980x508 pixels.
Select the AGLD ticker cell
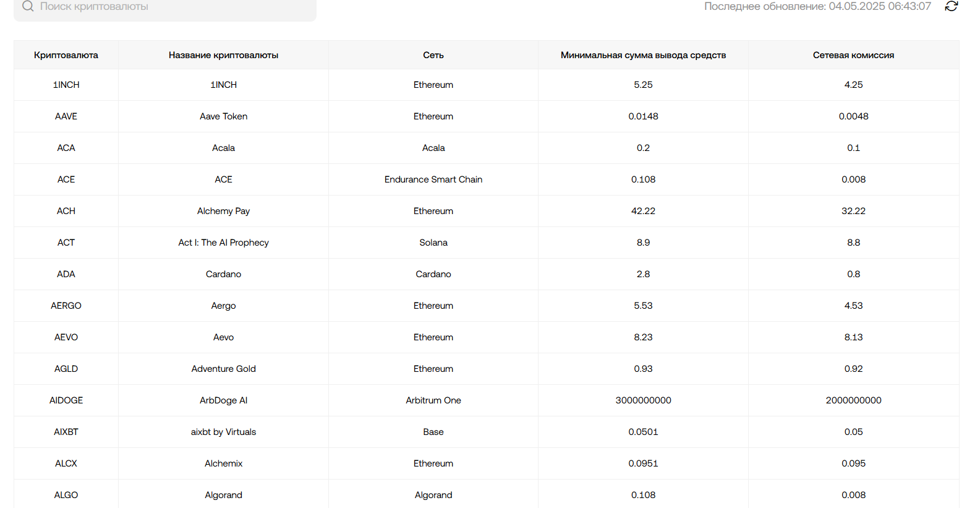click(66, 369)
